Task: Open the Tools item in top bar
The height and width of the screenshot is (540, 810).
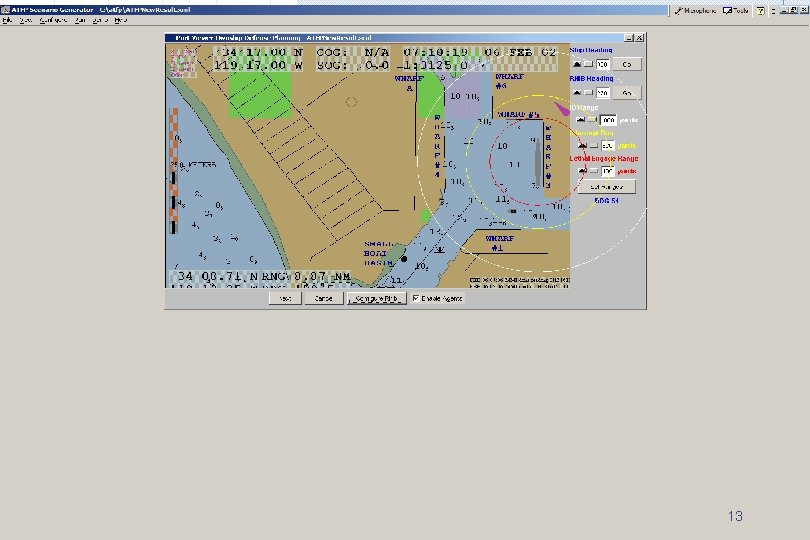Action: (736, 10)
